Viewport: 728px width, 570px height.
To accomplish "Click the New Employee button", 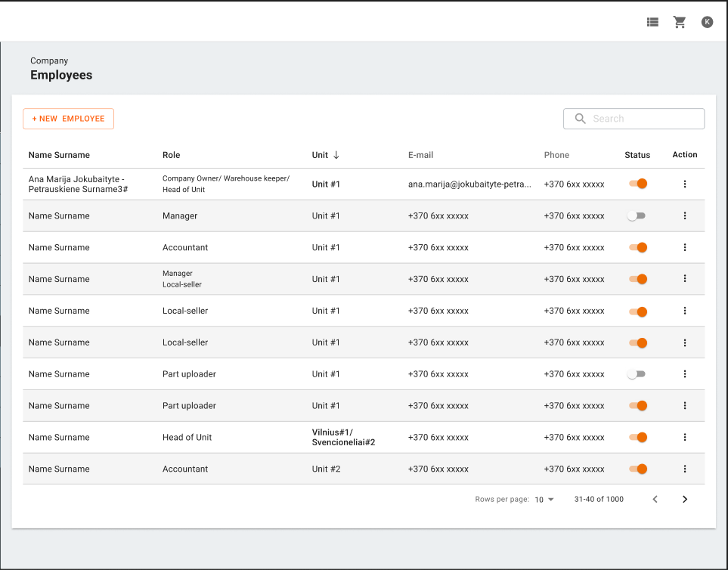I will (68, 119).
